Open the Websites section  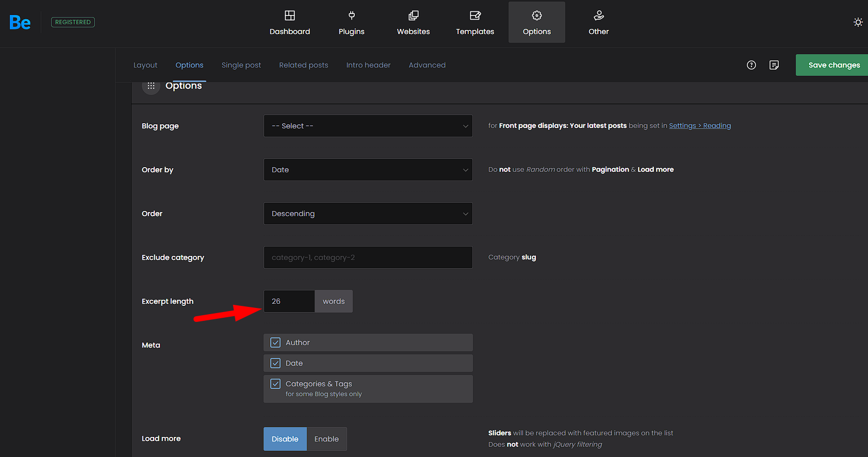414,23
